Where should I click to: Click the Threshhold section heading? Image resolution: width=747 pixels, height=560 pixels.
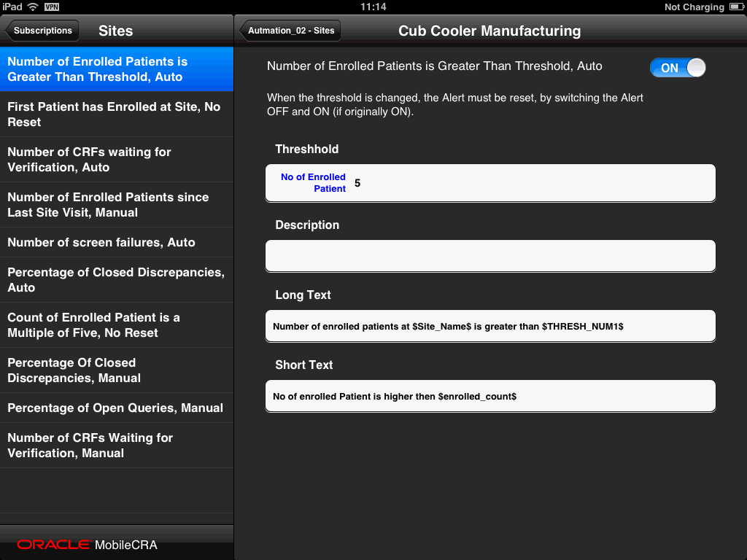tap(307, 149)
